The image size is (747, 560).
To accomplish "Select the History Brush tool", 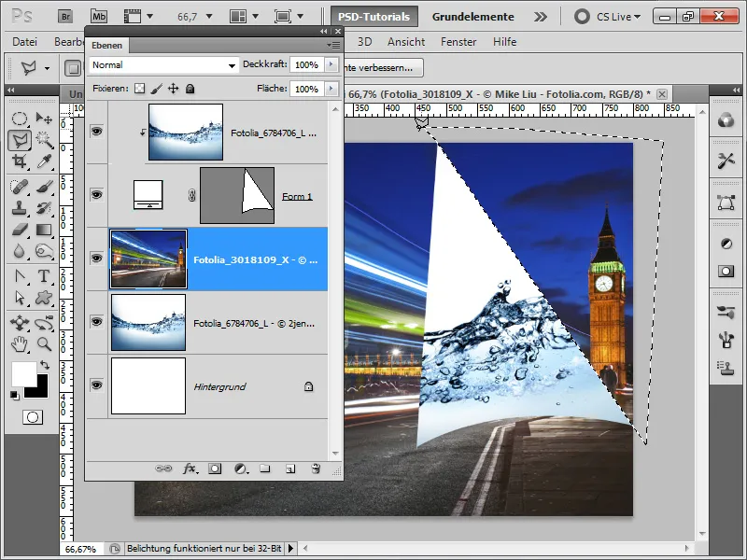I will [x=44, y=208].
